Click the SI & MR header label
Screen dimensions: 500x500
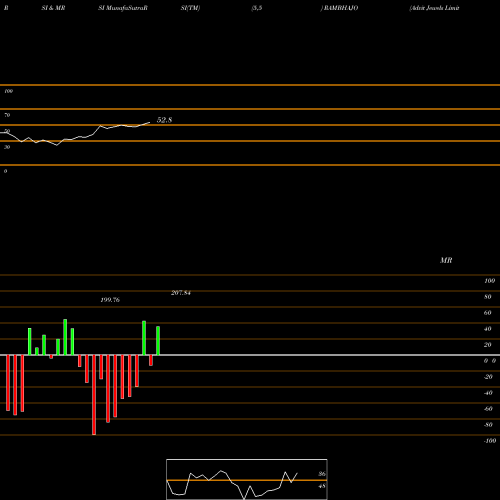coord(53,8)
